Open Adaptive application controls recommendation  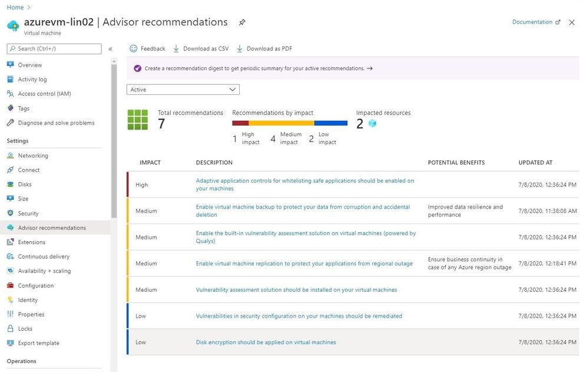tap(305, 185)
